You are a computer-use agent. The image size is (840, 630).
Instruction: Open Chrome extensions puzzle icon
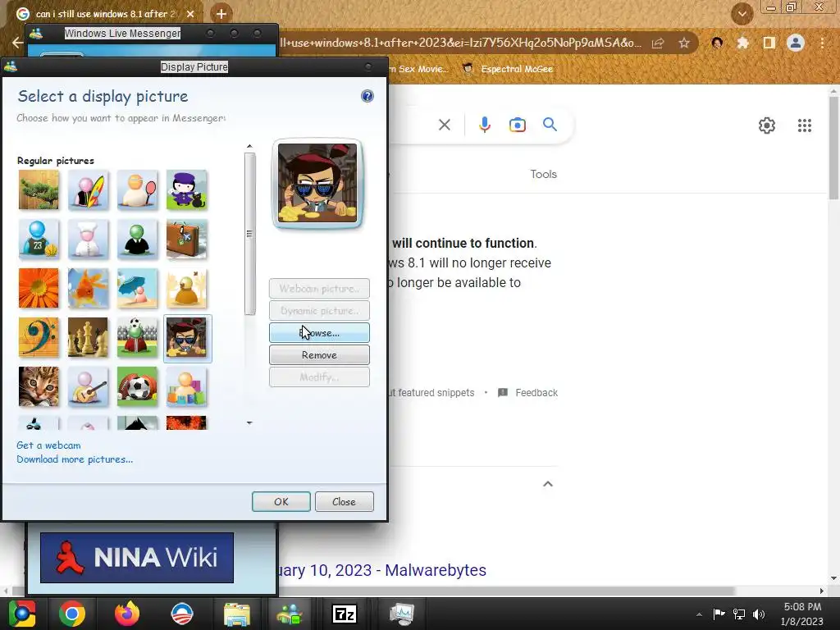[x=742, y=43]
